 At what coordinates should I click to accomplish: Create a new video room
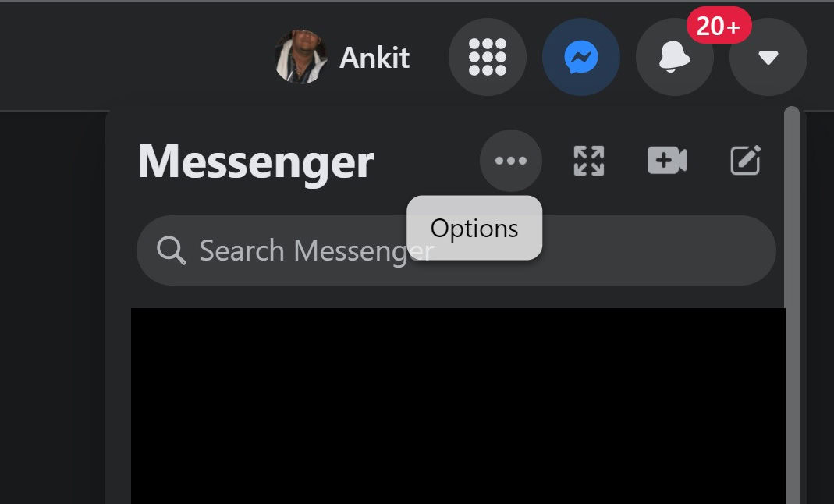click(667, 160)
